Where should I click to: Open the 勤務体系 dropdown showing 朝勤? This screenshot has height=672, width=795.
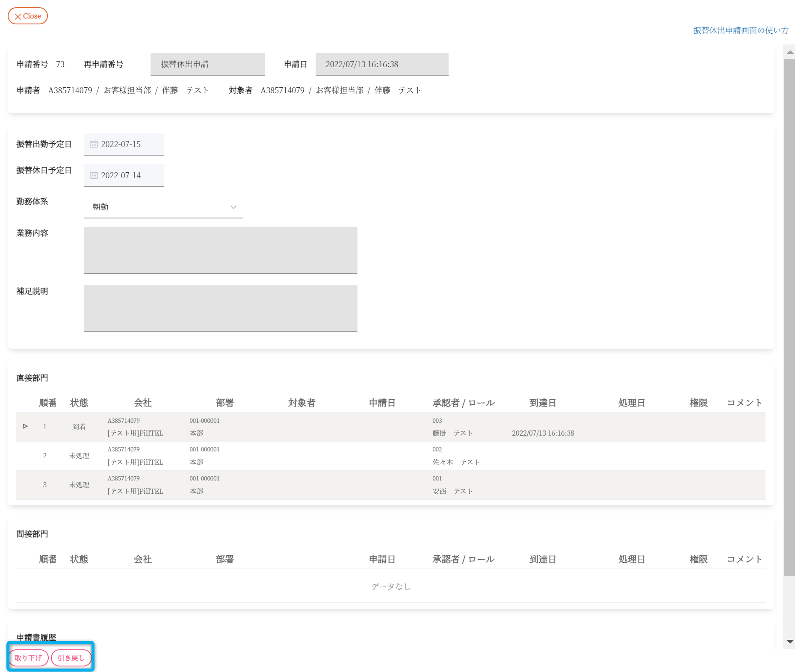(x=163, y=207)
